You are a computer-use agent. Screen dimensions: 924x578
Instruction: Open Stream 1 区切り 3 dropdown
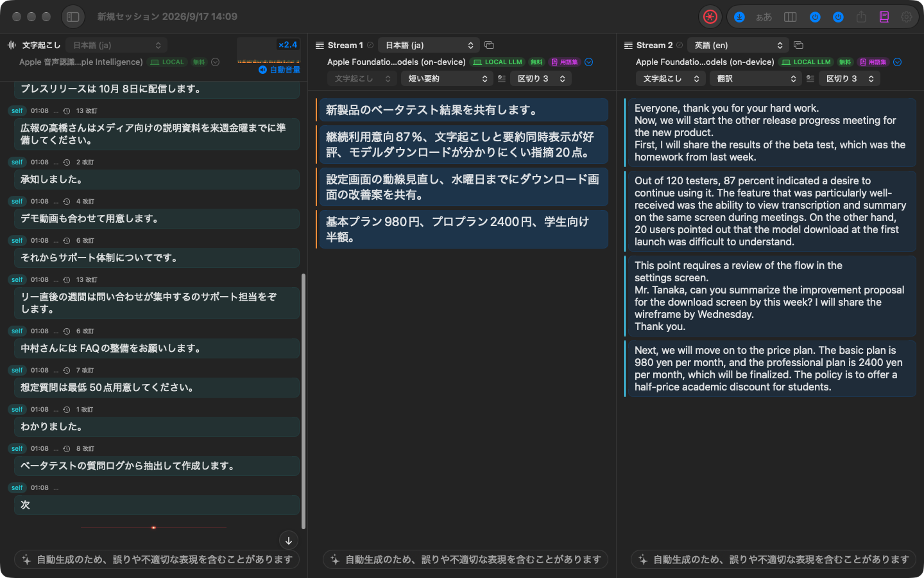(541, 78)
